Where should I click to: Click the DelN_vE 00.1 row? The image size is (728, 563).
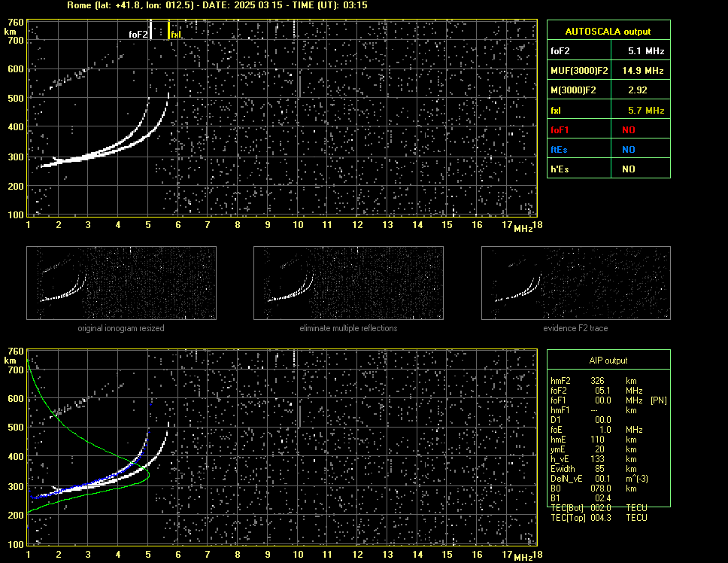coord(599,479)
